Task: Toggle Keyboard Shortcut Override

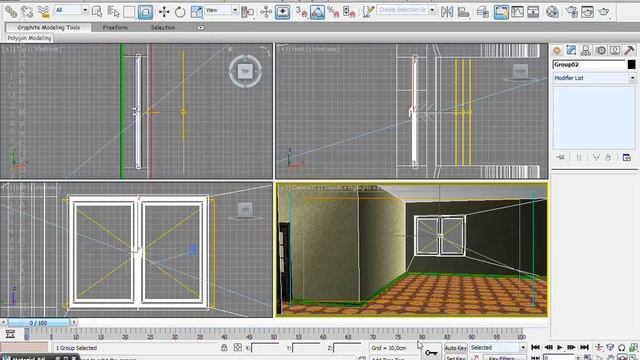Action: click(x=282, y=11)
